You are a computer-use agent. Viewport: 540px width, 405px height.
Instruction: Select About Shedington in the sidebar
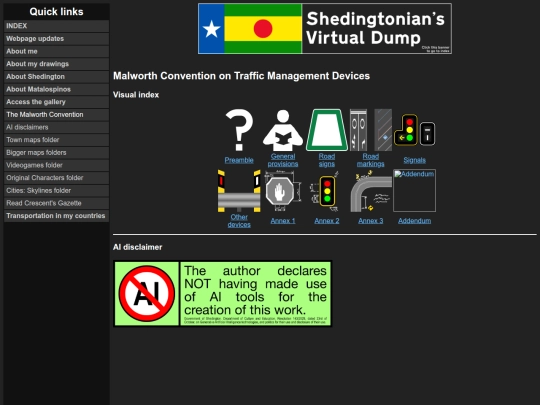[56, 77]
